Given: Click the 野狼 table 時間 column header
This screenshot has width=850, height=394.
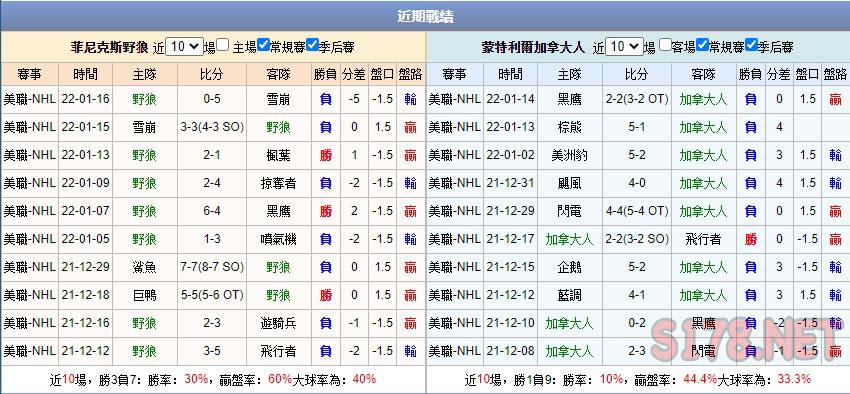Looking at the screenshot, I should (x=86, y=74).
